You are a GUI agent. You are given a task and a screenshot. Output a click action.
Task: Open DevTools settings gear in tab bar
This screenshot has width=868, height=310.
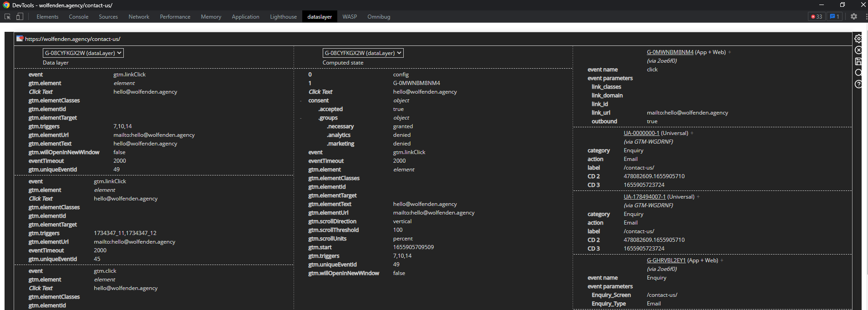pos(854,16)
